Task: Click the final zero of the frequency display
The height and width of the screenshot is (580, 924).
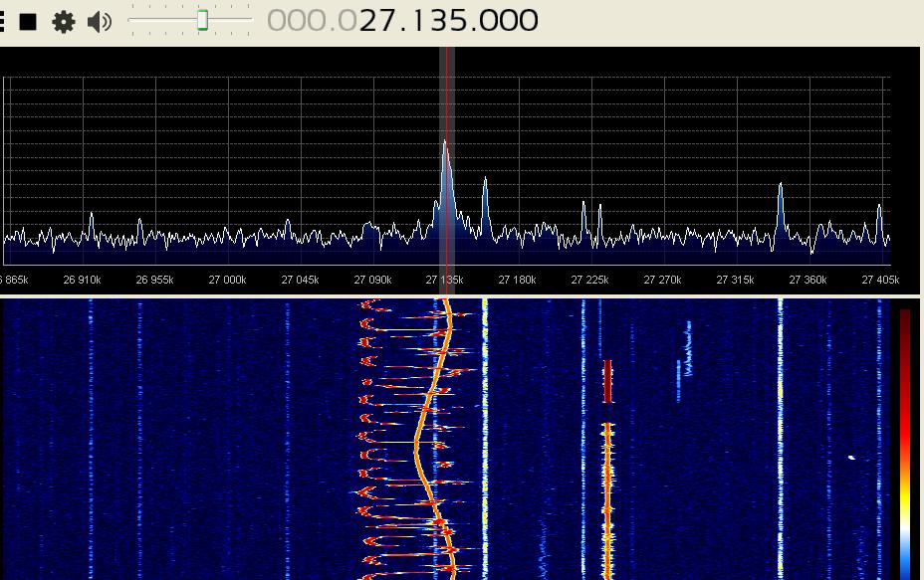Action: [528, 20]
